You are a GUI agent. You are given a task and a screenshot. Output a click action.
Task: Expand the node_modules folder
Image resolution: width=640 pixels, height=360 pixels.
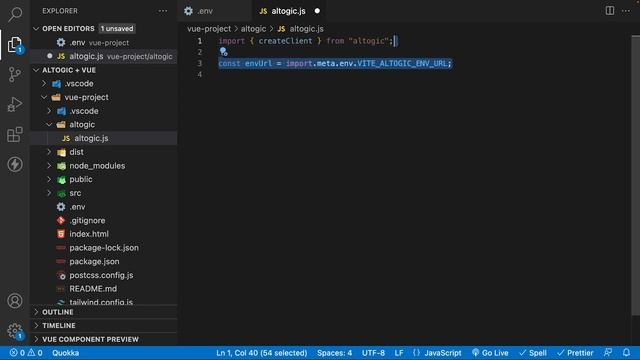[x=49, y=166]
